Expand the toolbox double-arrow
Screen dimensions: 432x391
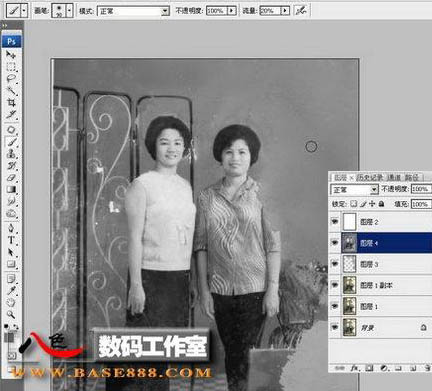(x=5, y=25)
